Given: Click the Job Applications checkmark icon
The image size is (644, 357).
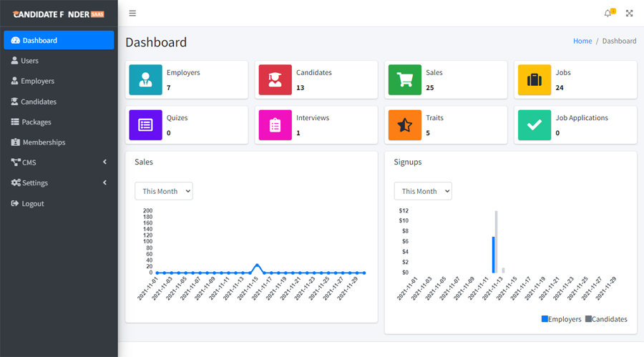Looking at the screenshot, I should click(534, 124).
